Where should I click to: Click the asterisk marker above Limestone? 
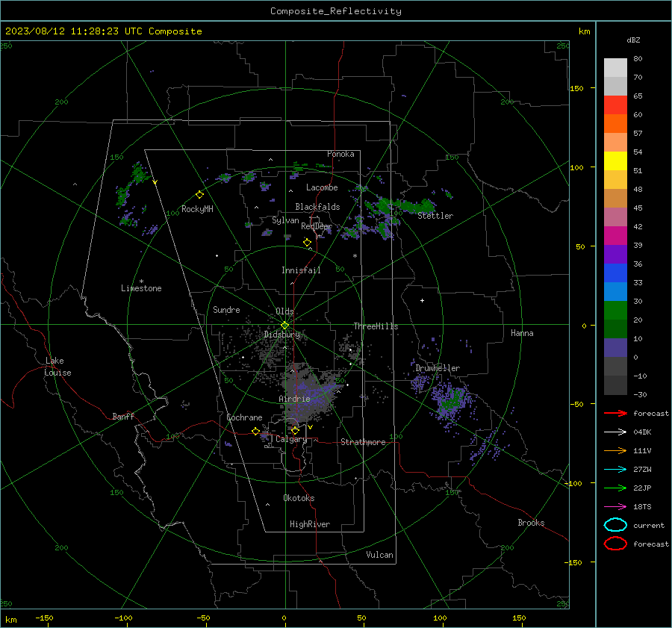click(141, 282)
